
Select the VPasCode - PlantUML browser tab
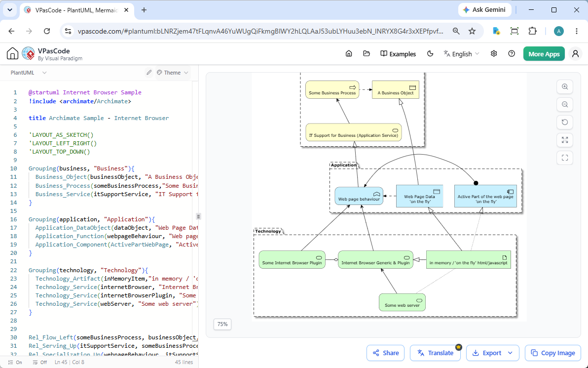76,10
